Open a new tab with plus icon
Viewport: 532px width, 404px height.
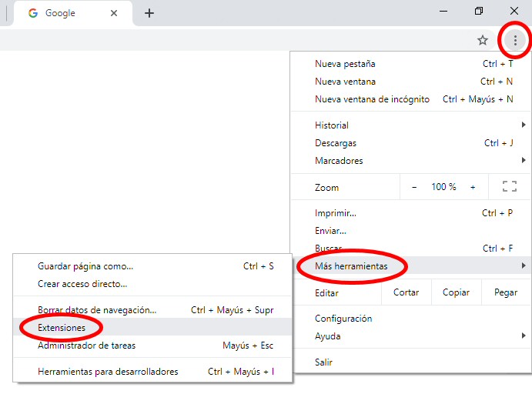point(149,13)
